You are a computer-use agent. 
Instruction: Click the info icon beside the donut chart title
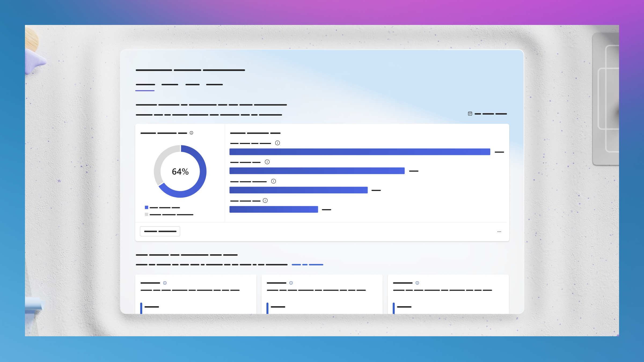click(191, 132)
